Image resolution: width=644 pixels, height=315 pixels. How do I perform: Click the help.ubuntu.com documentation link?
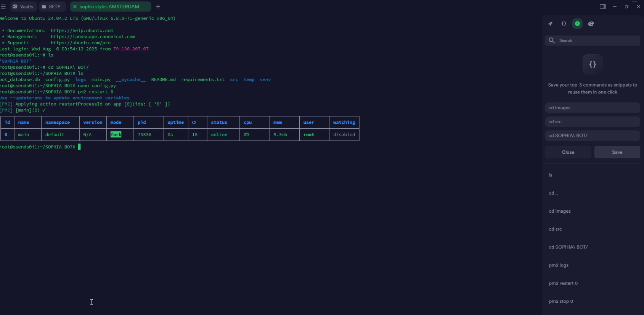click(82, 31)
